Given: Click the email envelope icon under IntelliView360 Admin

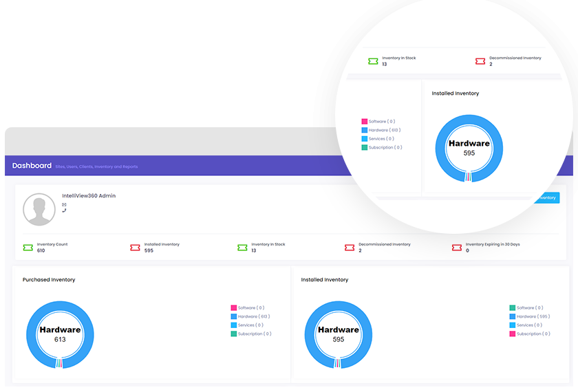Looking at the screenshot, I should click(64, 204).
